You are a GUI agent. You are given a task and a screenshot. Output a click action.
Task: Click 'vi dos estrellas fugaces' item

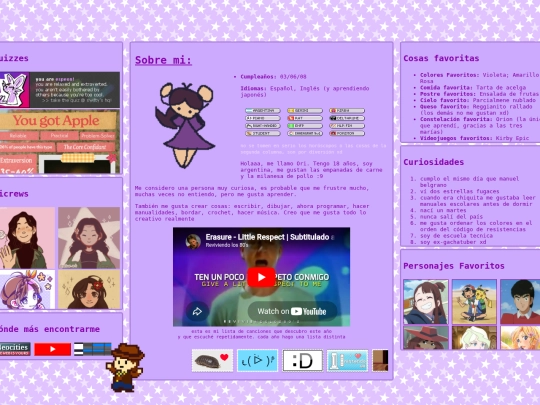(459, 191)
